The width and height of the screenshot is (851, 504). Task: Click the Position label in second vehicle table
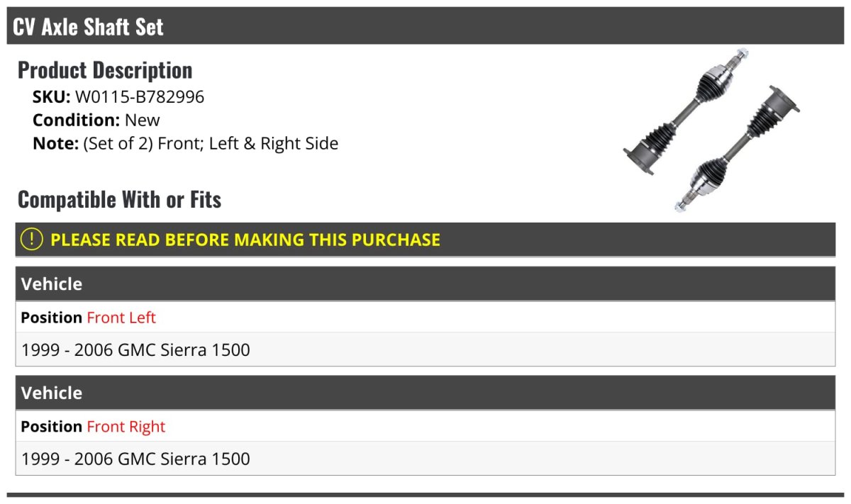click(52, 427)
